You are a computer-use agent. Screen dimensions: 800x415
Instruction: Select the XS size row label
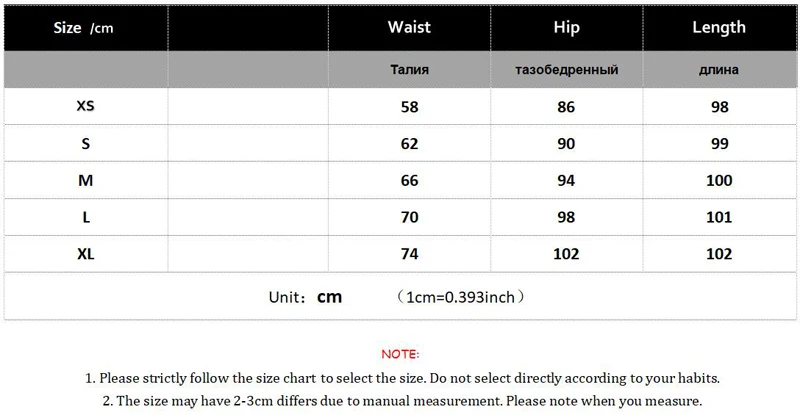(x=85, y=106)
